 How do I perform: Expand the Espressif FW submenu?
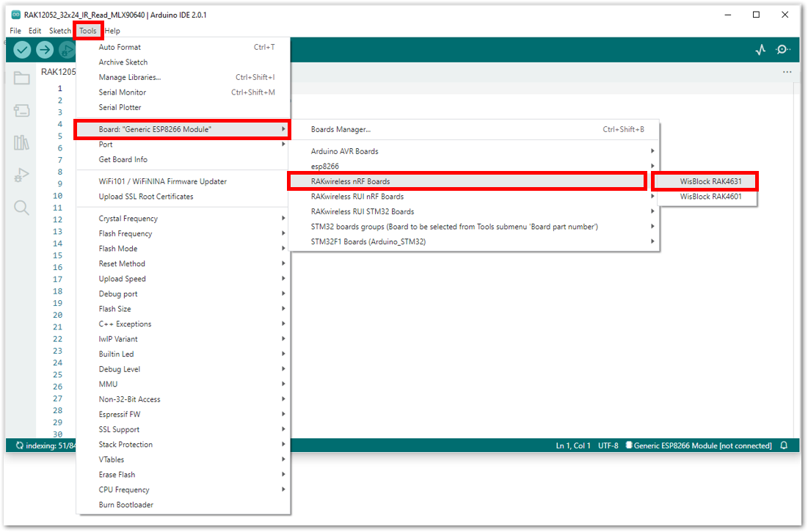tap(183, 414)
